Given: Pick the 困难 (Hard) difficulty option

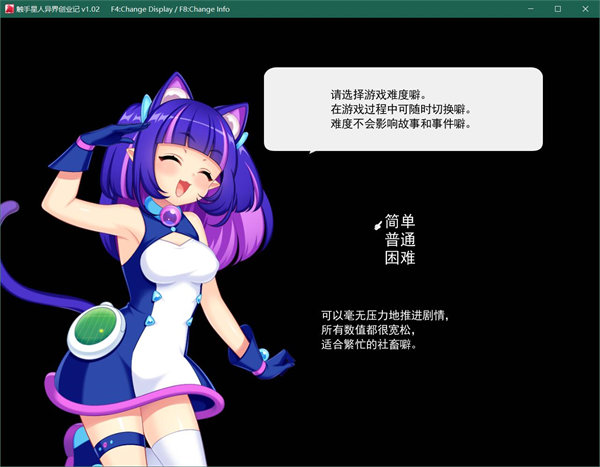Looking at the screenshot, I should click(400, 258).
